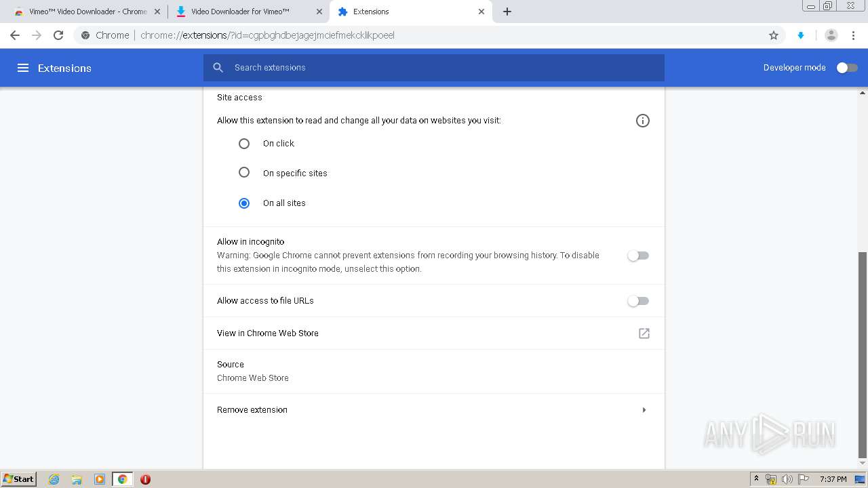This screenshot has height=488, width=868.
Task: Open the media player taskbar icon
Action: (100, 479)
